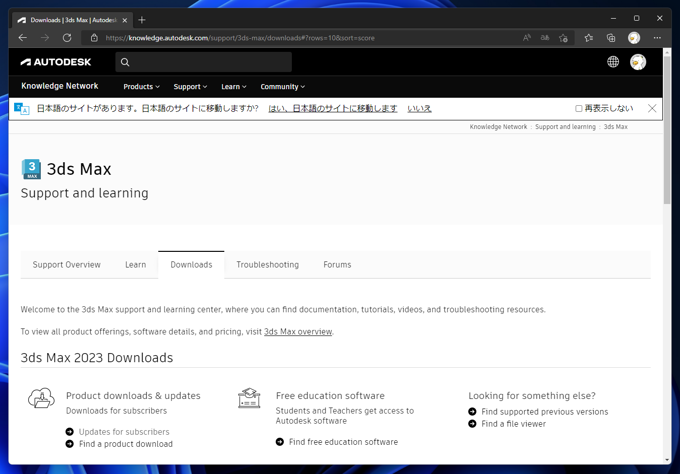Expand the Learn dropdown in navigation bar
This screenshot has width=680, height=474.
[234, 87]
